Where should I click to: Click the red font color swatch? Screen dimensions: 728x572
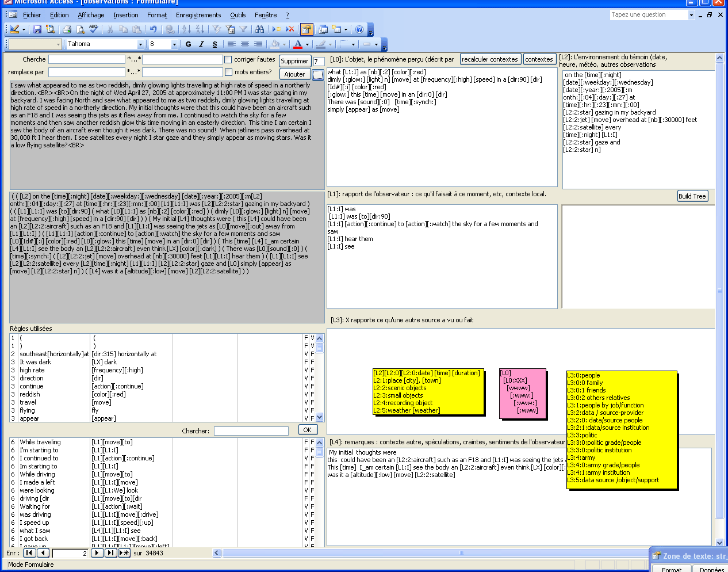tap(298, 44)
